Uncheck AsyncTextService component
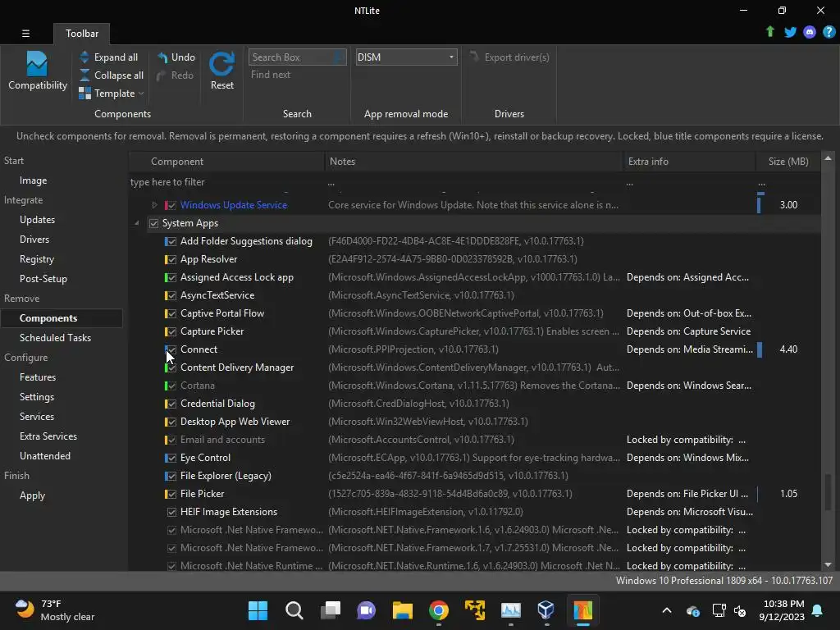Image resolution: width=840 pixels, height=630 pixels. point(171,295)
